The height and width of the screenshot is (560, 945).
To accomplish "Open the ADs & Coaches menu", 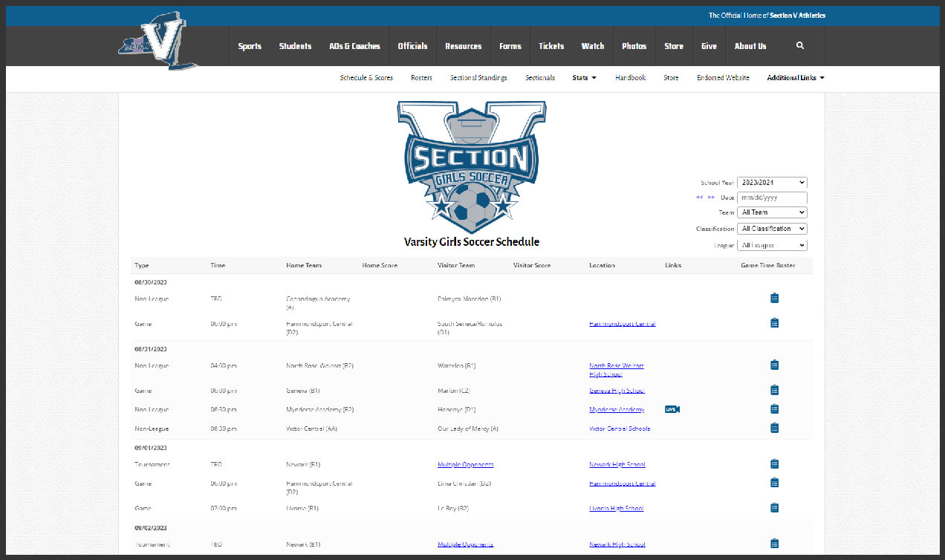I will 354,46.
